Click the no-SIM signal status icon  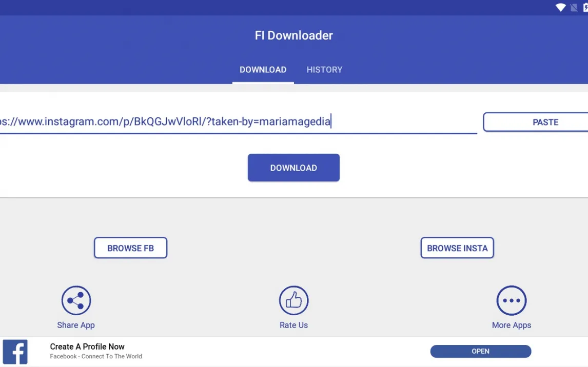coord(574,7)
